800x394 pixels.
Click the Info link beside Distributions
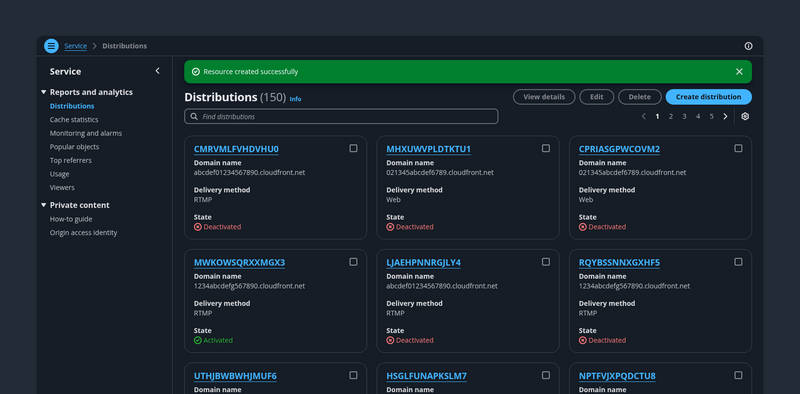click(x=295, y=99)
